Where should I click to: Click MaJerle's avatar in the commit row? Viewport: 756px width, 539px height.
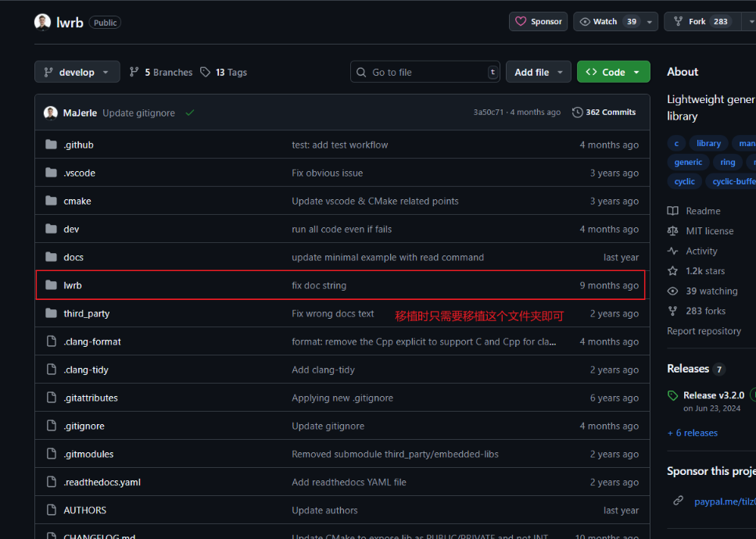(51, 112)
